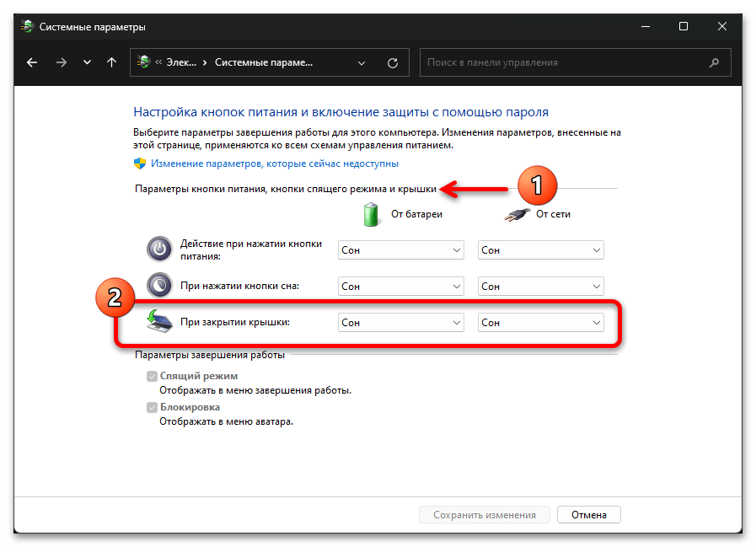This screenshot has height=547, width=756.
Task: Click Отображать в меню аватара text
Action: pyautogui.click(x=226, y=421)
